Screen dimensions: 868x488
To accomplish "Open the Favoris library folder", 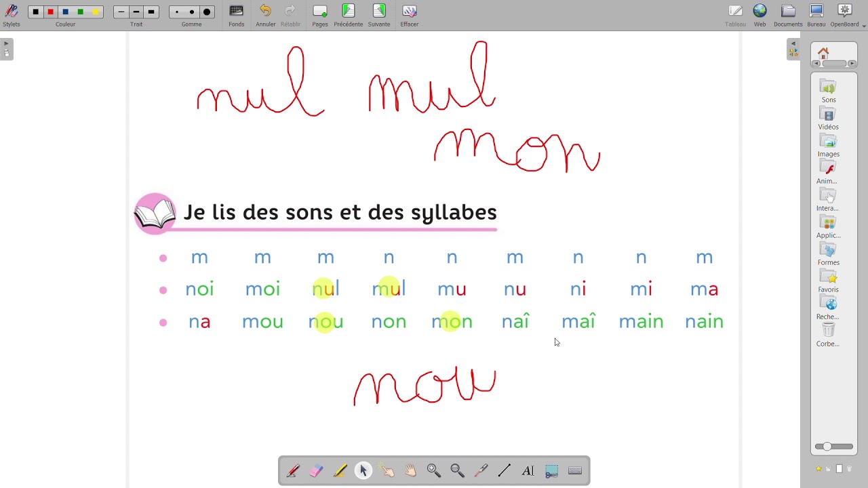I will pyautogui.click(x=828, y=281).
